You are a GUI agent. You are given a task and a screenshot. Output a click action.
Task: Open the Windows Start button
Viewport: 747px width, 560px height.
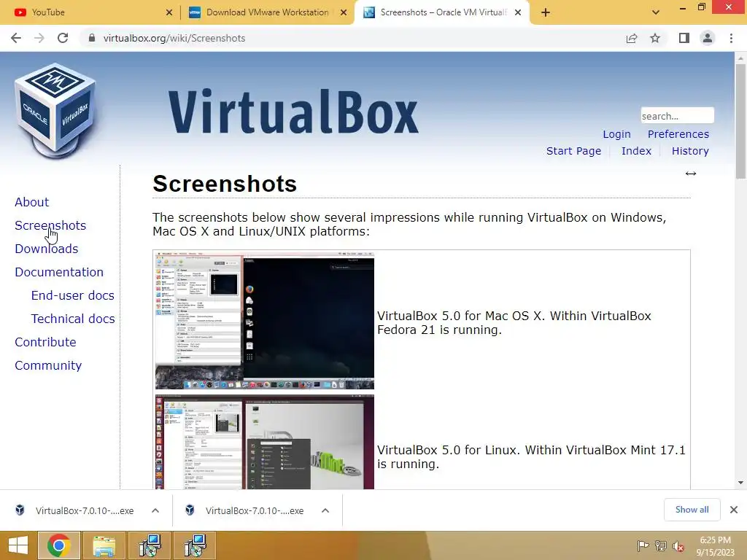(18, 545)
